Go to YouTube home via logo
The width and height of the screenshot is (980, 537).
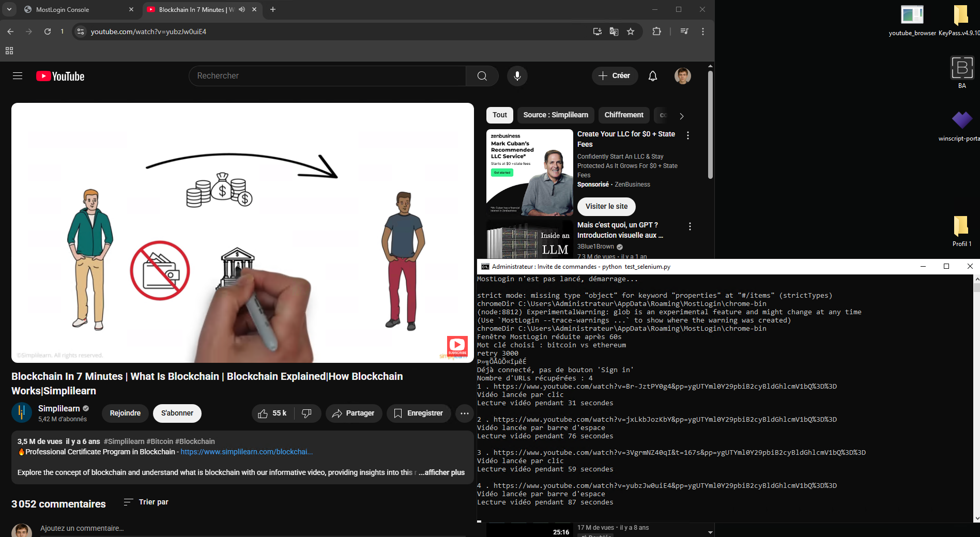[60, 76]
